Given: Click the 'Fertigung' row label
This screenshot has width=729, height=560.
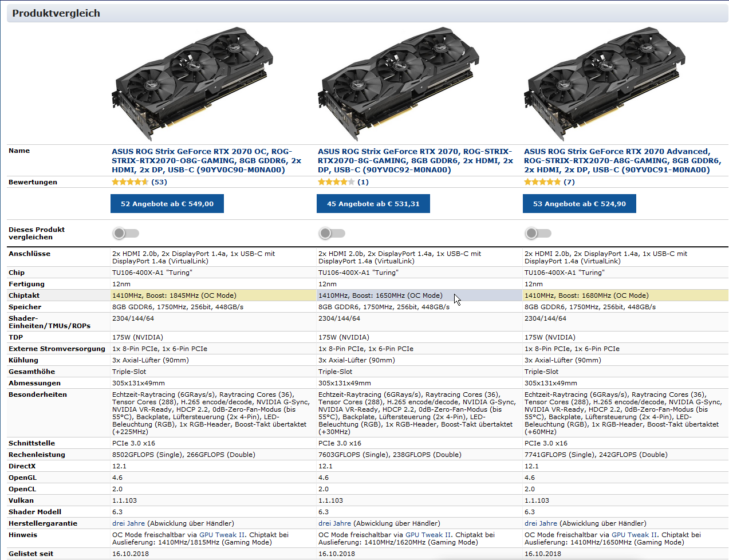Looking at the screenshot, I should pyautogui.click(x=26, y=284).
